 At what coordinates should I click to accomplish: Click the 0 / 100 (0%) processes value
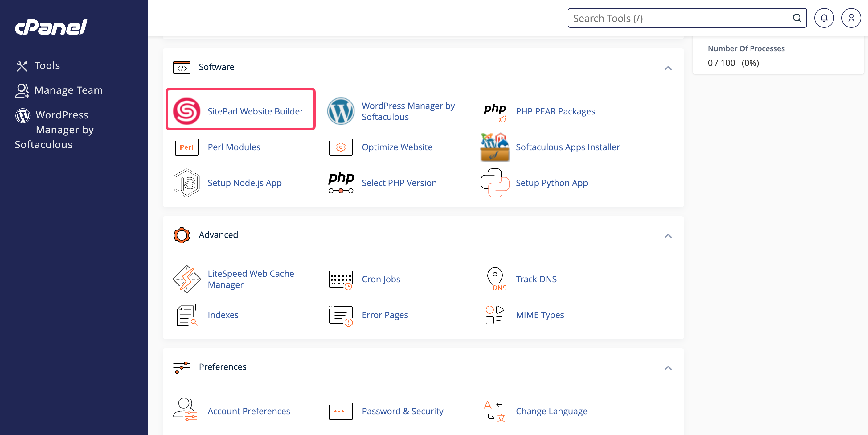click(733, 63)
